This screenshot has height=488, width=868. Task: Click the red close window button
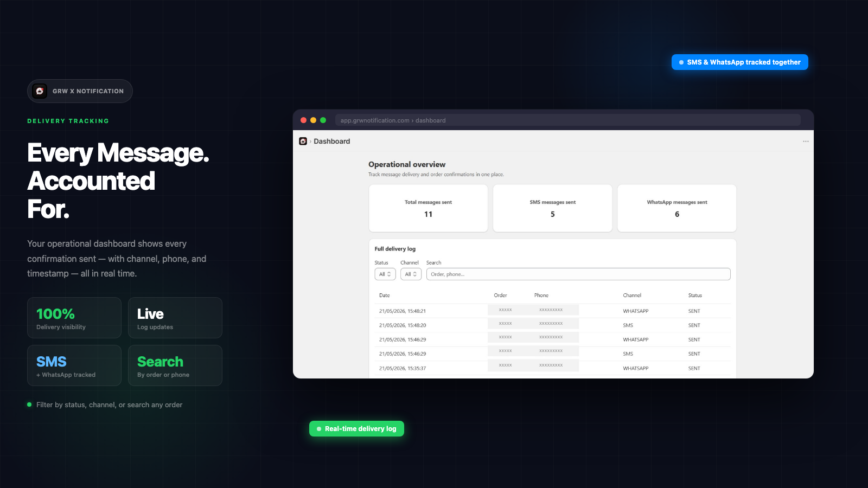point(304,120)
